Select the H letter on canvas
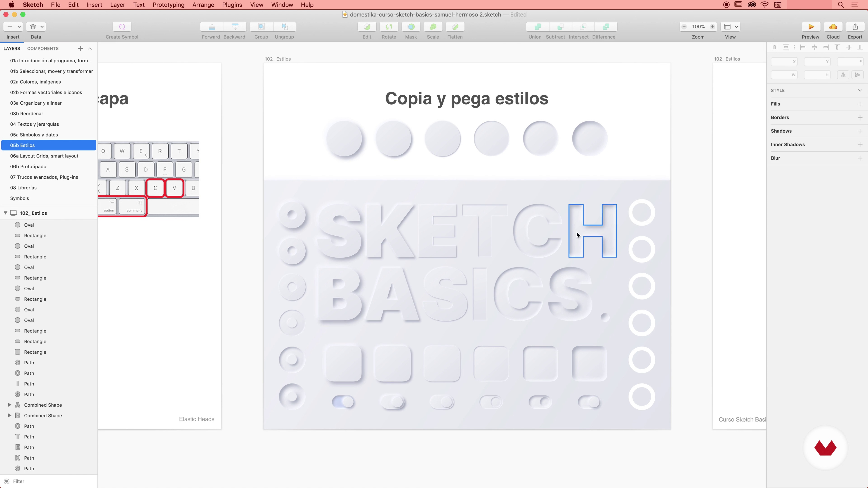 pos(593,231)
